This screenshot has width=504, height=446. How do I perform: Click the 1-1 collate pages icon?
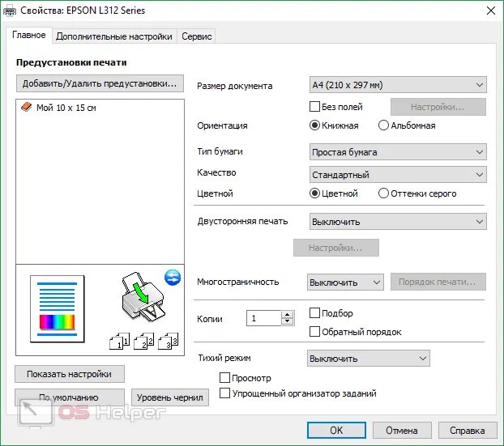[120, 341]
